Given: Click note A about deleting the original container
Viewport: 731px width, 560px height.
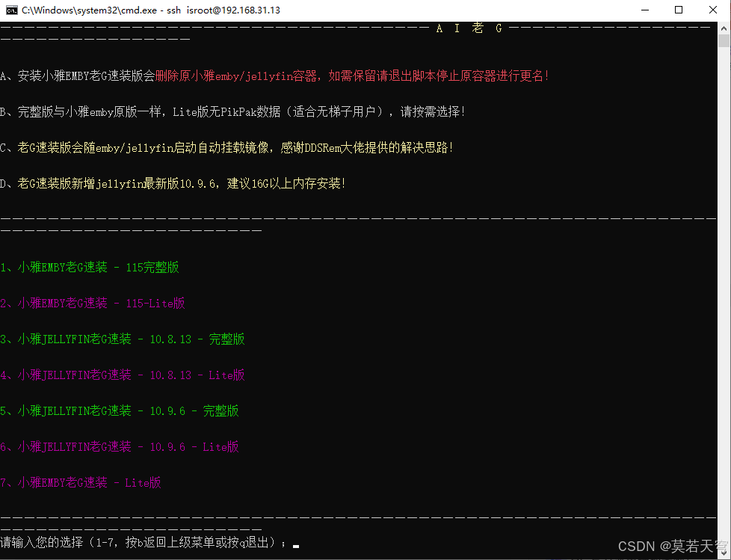Looking at the screenshot, I should pos(275,76).
